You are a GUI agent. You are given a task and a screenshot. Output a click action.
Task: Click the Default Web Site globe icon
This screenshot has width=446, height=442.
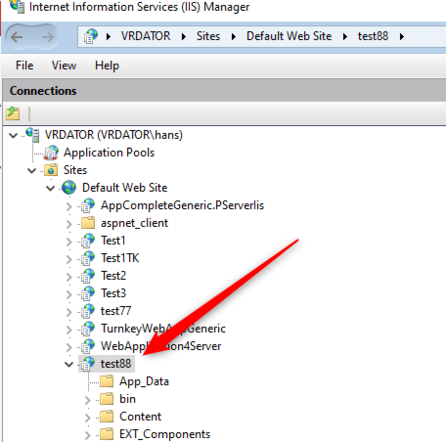69,187
